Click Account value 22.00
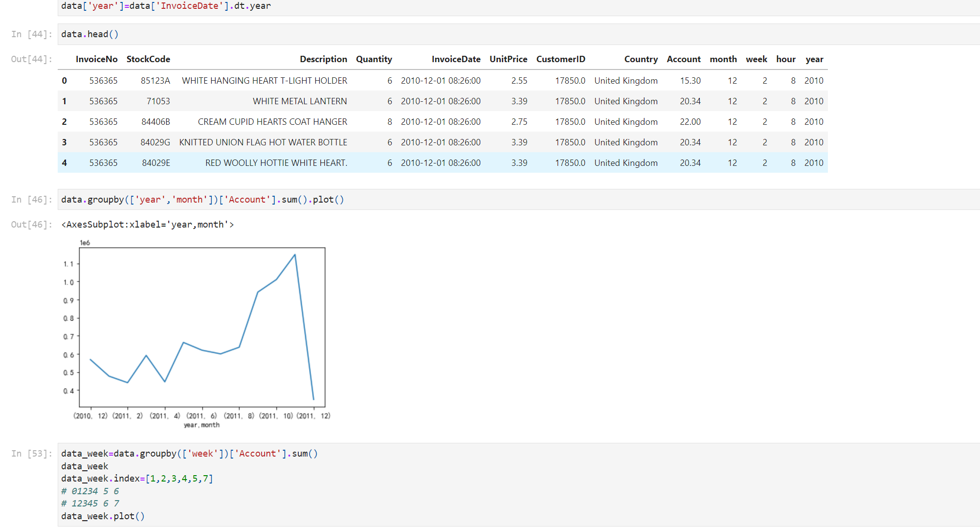 point(690,122)
